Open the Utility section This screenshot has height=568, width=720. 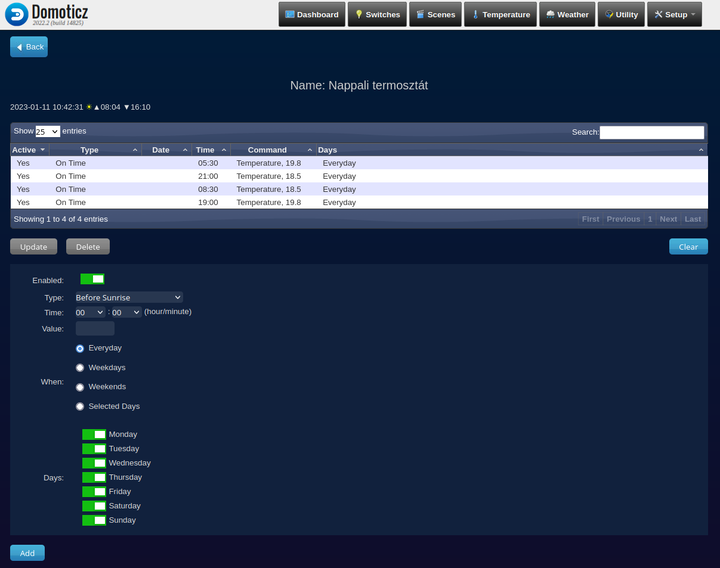click(621, 14)
